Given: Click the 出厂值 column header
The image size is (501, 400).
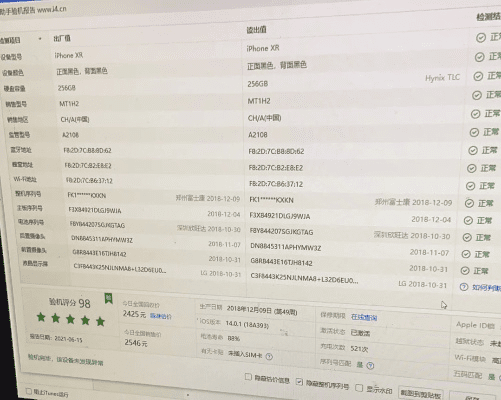Looking at the screenshot, I should [x=62, y=38].
